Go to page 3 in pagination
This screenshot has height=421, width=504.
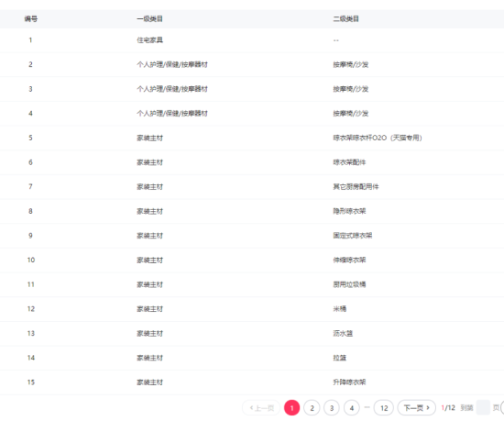tap(332, 408)
